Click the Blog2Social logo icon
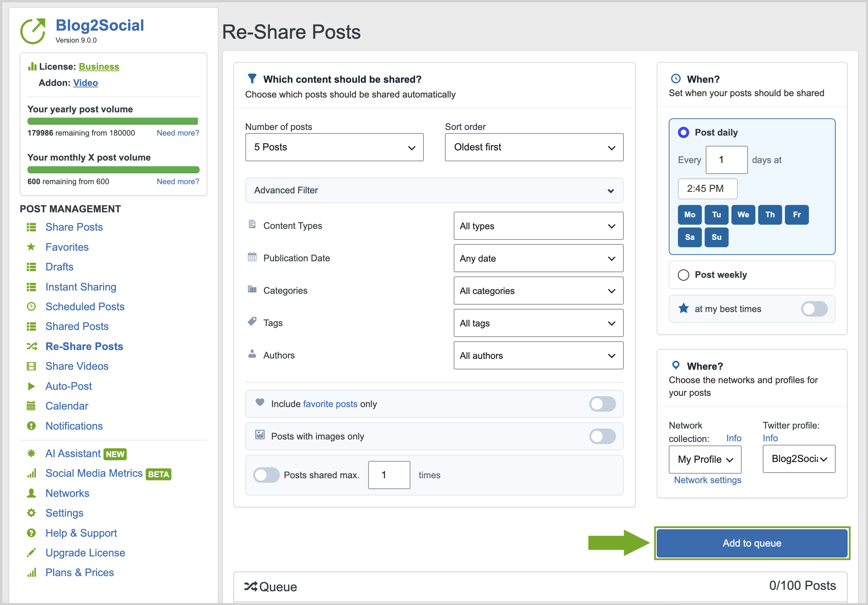This screenshot has width=868, height=605. point(33,31)
